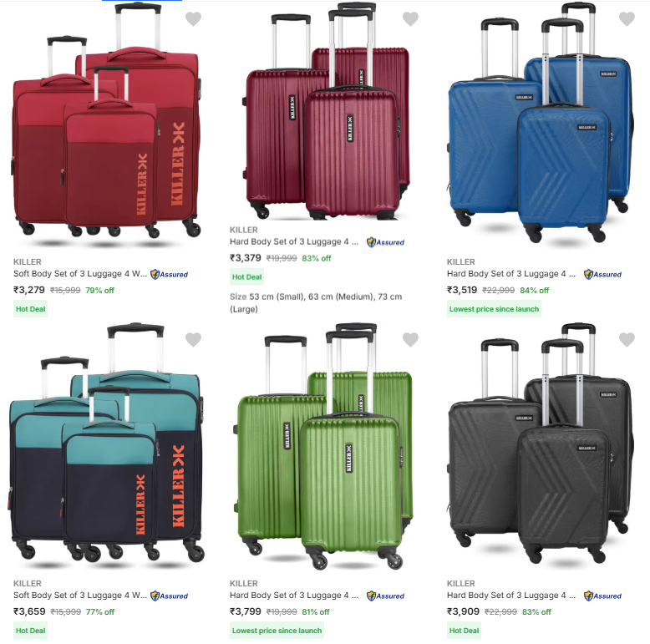Click the ₹3,909 price of black luggage

463,611
